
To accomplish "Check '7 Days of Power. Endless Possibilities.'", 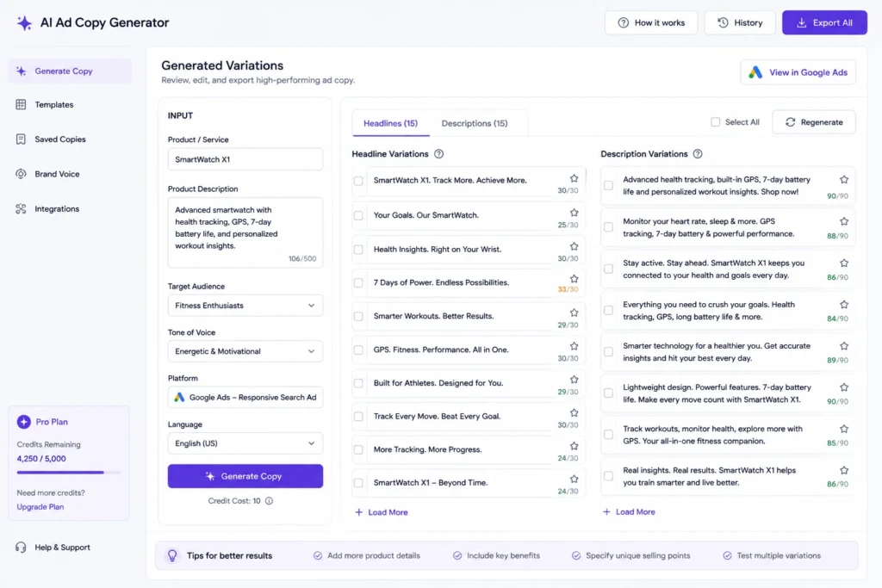I will 358,282.
